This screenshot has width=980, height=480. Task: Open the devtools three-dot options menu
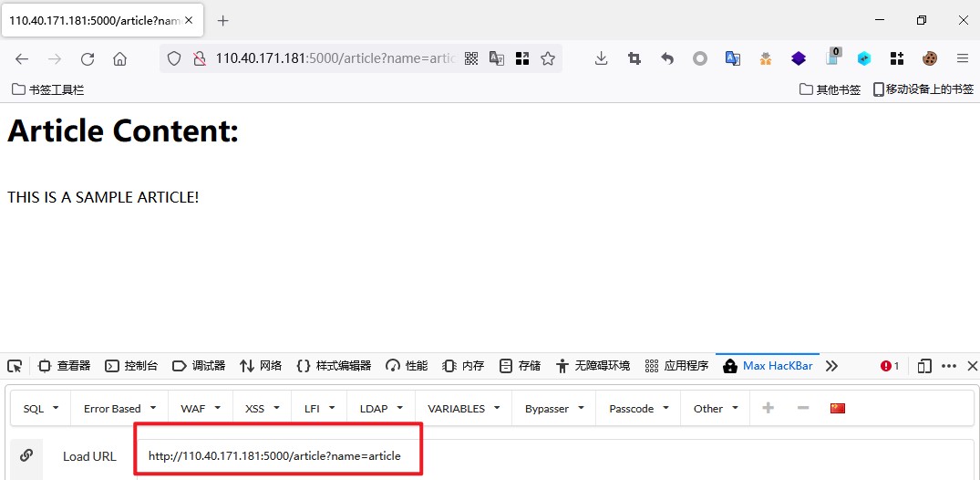949,366
